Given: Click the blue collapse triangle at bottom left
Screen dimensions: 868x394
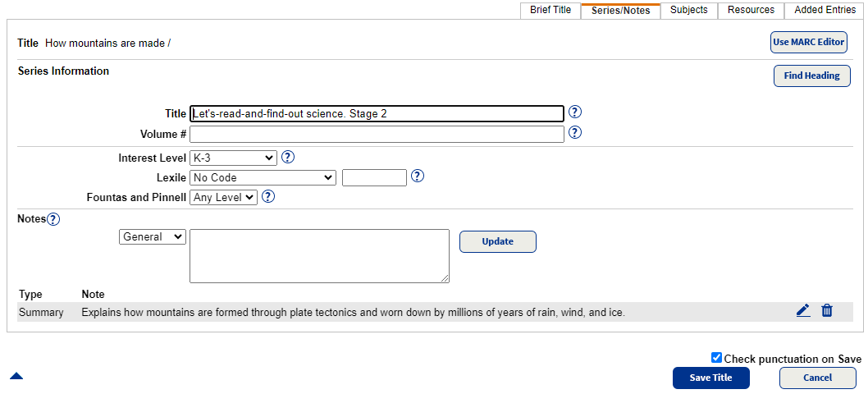Looking at the screenshot, I should pyautogui.click(x=16, y=376).
